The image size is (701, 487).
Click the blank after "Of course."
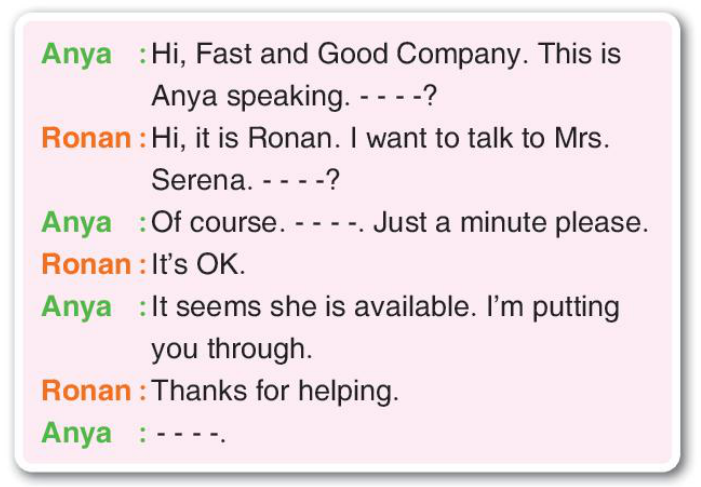[327, 222]
